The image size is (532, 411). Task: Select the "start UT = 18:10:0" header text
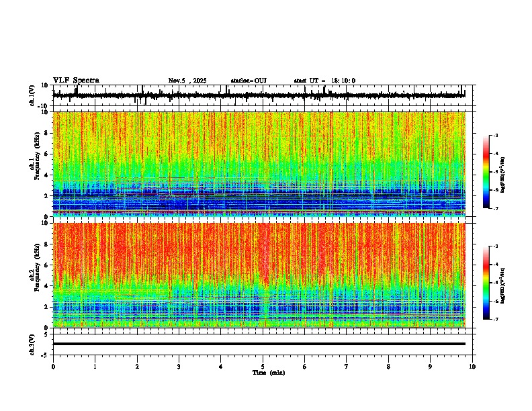coord(324,81)
